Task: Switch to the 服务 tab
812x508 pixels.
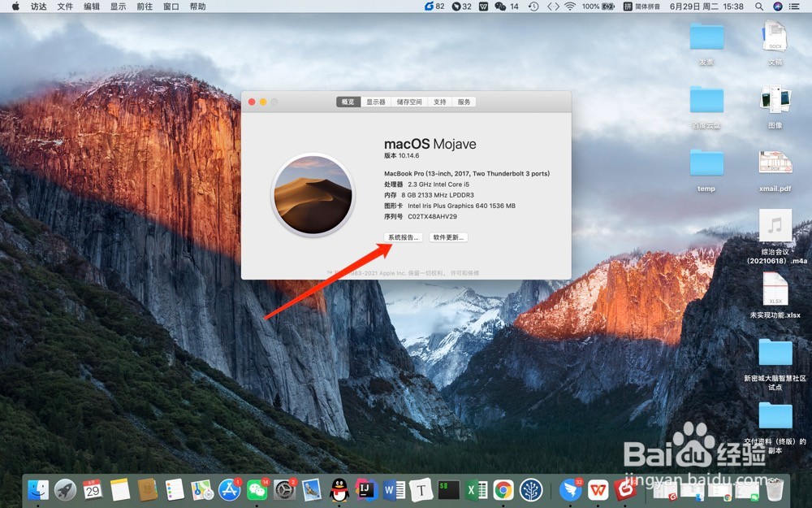Action: click(x=464, y=102)
